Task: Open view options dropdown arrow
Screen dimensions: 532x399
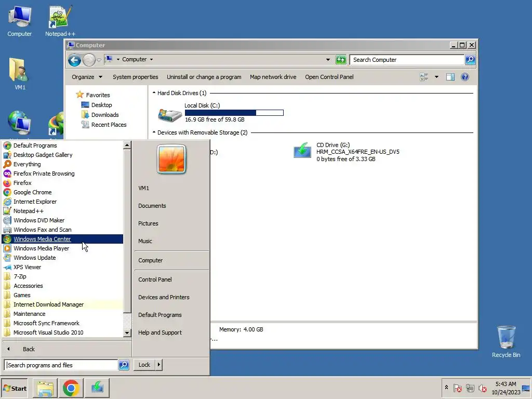Action: coord(436,77)
